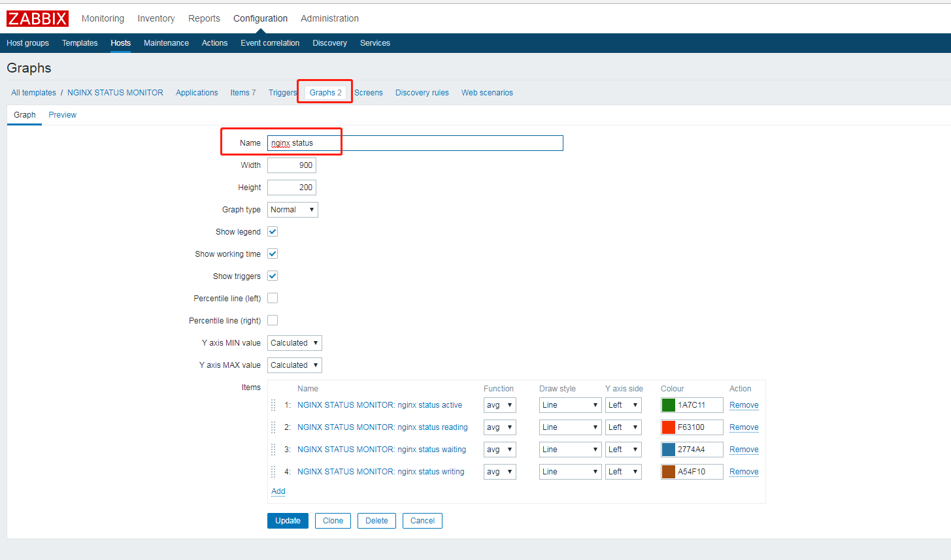Go to Actions submenu
Screen dimensions: 951x560
click(x=214, y=43)
